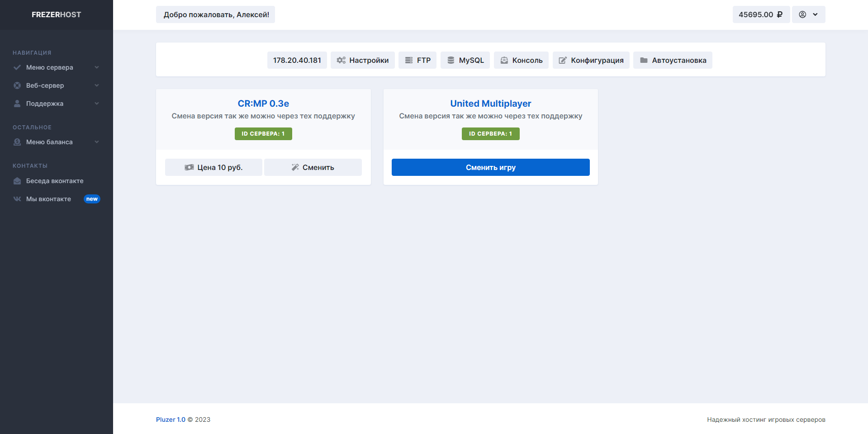Click the magic wand icon on Сменить
868x434 pixels.
coord(295,167)
